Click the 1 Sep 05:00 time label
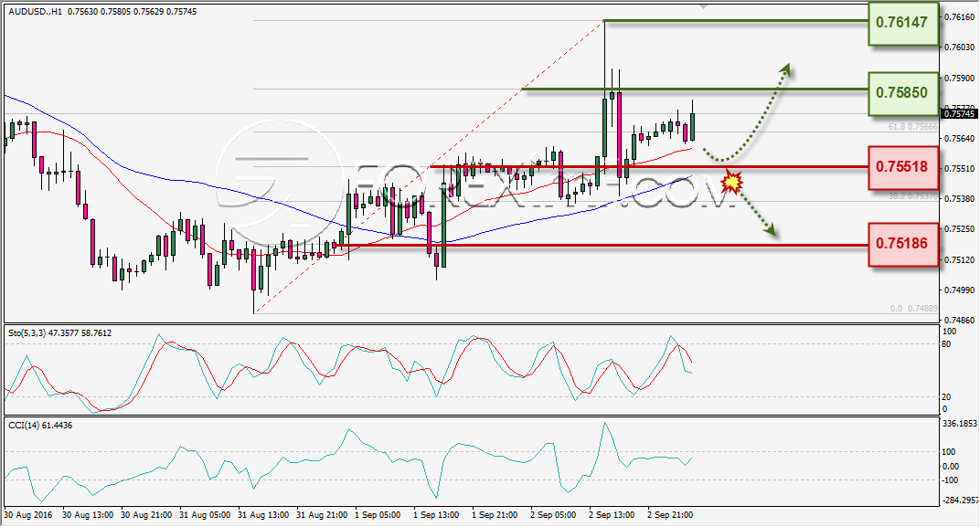Image resolution: width=980 pixels, height=527 pixels. pyautogui.click(x=378, y=515)
